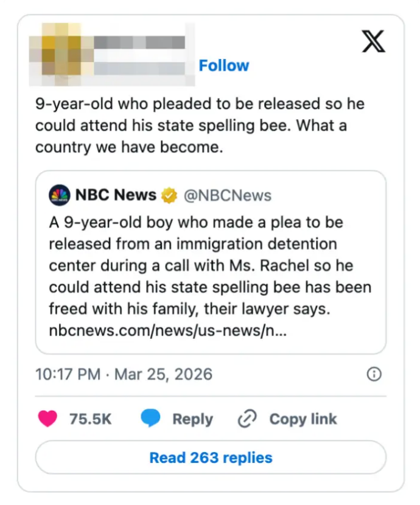
Task: Click the 75.5K likes count
Action: 90,419
